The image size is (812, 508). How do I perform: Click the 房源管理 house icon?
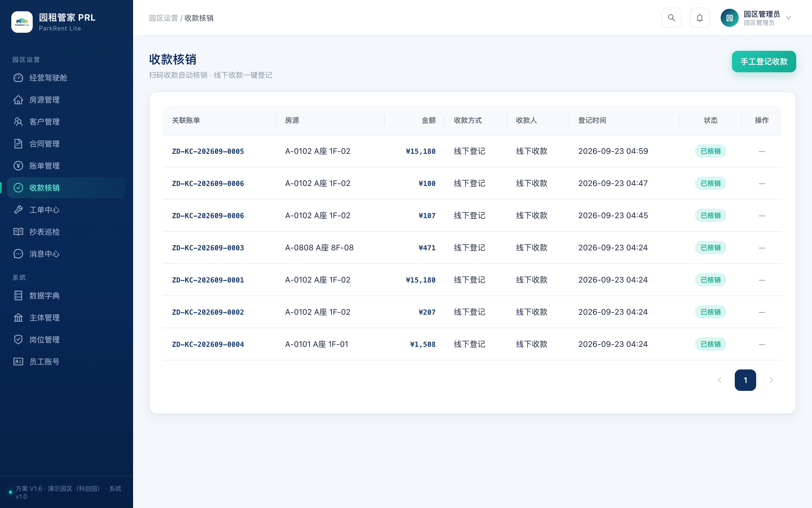(x=18, y=100)
